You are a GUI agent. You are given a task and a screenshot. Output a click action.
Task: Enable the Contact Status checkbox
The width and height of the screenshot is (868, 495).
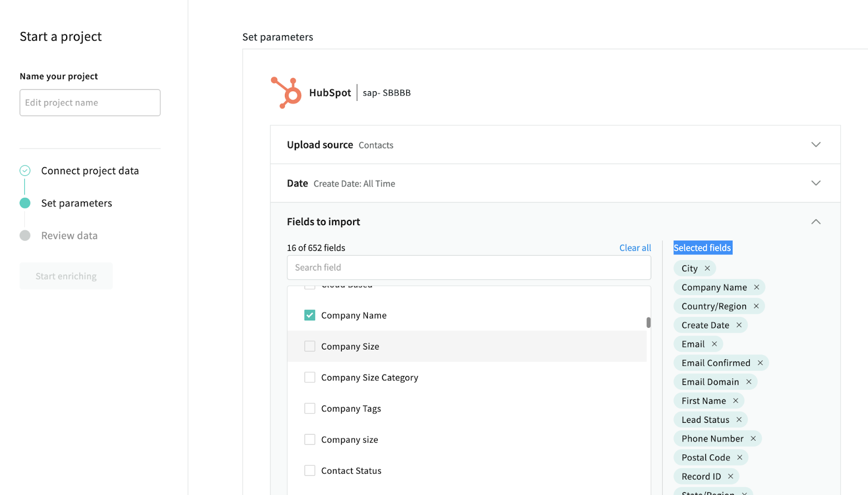[310, 471]
